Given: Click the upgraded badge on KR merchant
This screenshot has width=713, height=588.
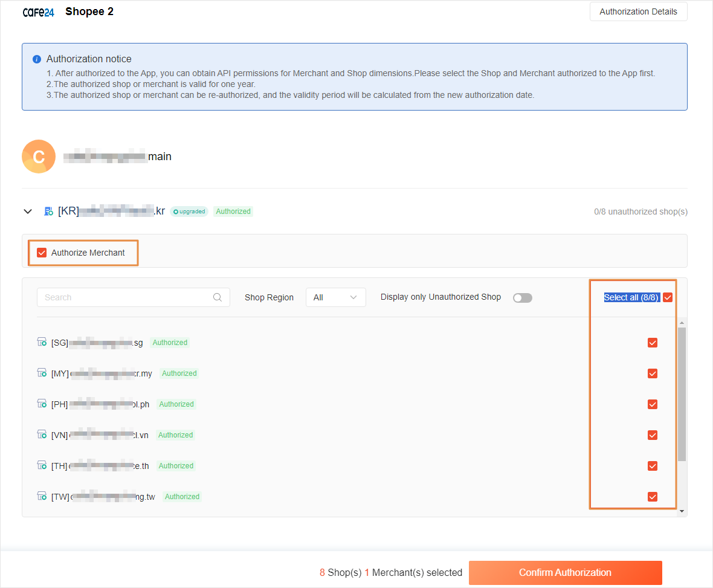Looking at the screenshot, I should point(189,212).
